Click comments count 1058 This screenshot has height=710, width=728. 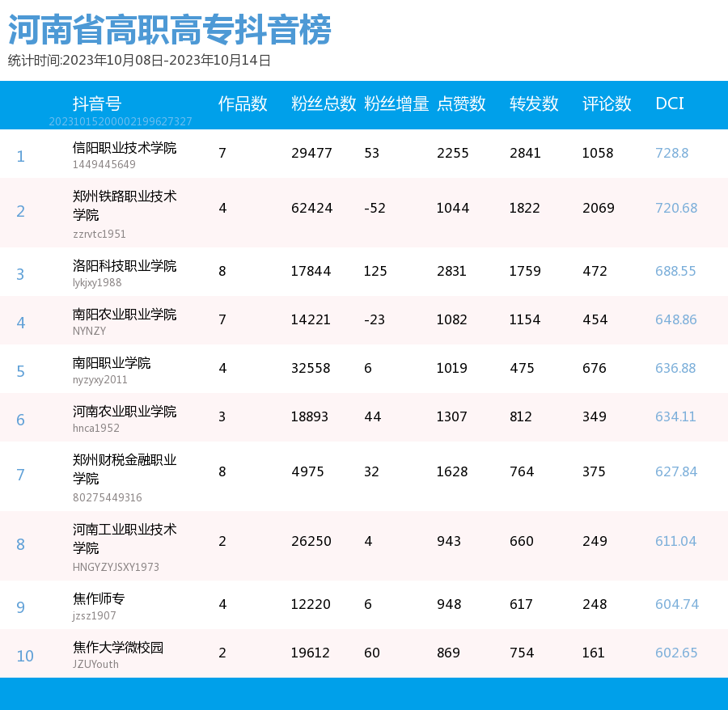coord(598,153)
